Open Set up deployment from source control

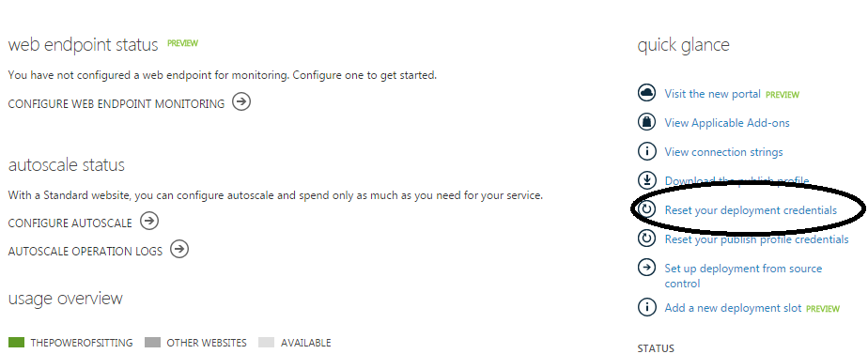pos(743,276)
